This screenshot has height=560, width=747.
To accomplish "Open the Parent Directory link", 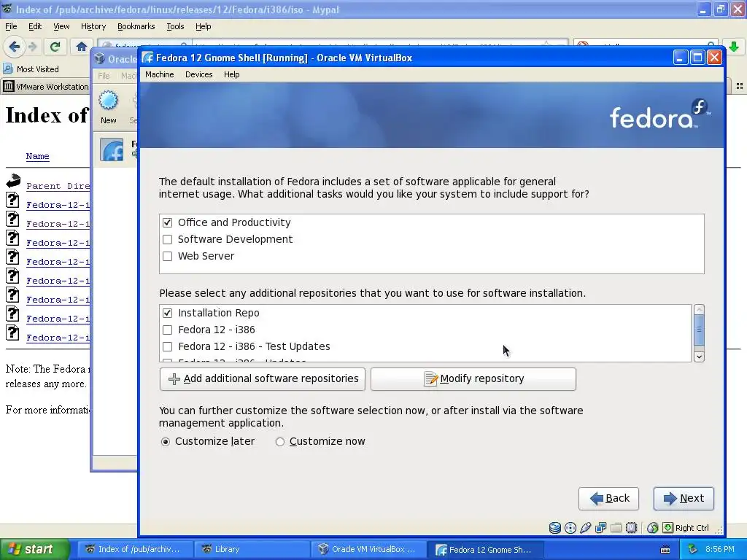I will [x=58, y=186].
